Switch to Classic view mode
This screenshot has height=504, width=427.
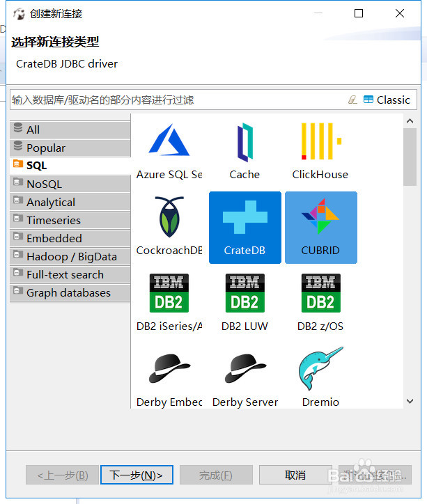(387, 100)
